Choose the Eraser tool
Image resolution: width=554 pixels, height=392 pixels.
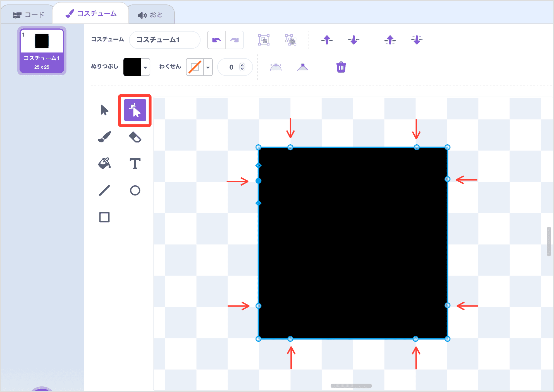[135, 137]
